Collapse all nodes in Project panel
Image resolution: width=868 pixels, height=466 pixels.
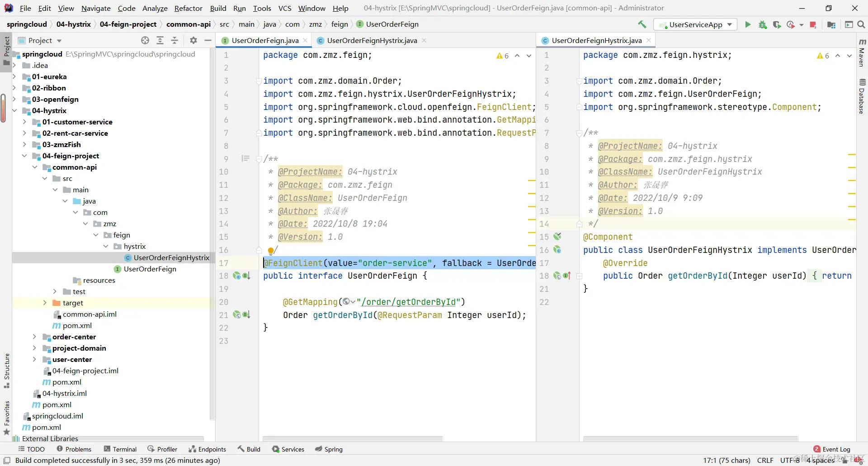(x=175, y=40)
